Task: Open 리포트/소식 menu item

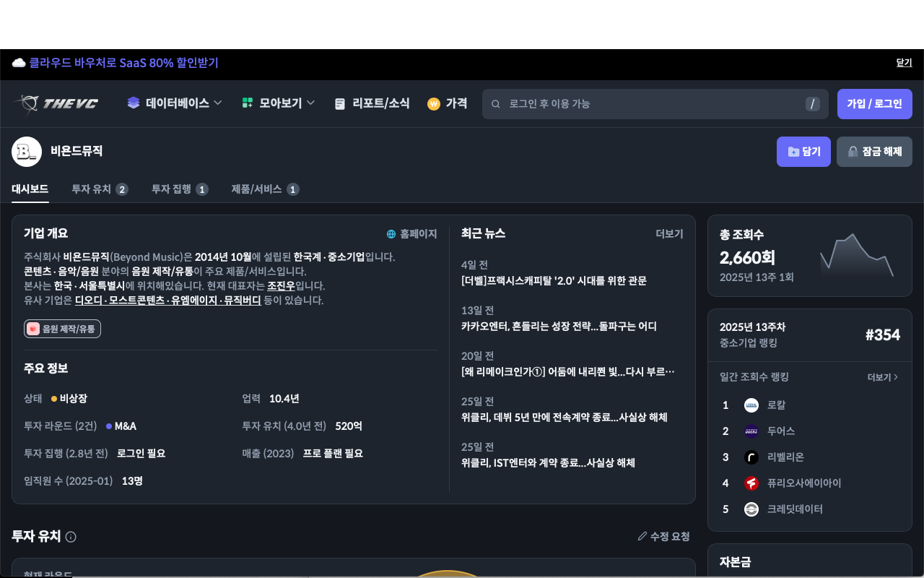Action: pyautogui.click(x=372, y=103)
